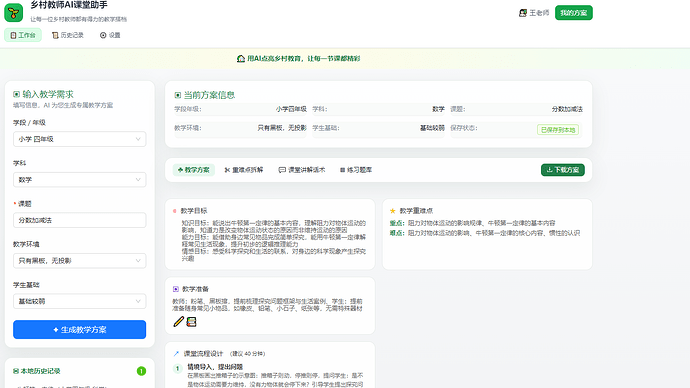Expand the 学生基础 dropdown
This screenshot has height=388, width=690.
point(80,301)
